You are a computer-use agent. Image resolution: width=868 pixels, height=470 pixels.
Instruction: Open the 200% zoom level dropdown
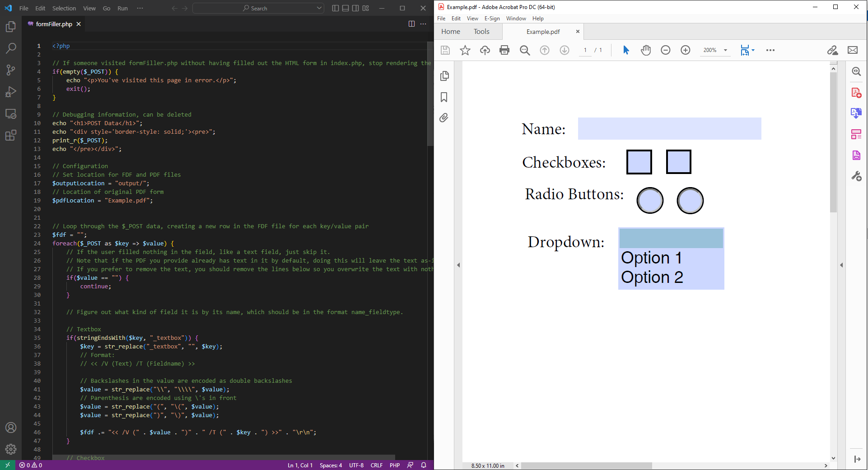[725, 50]
